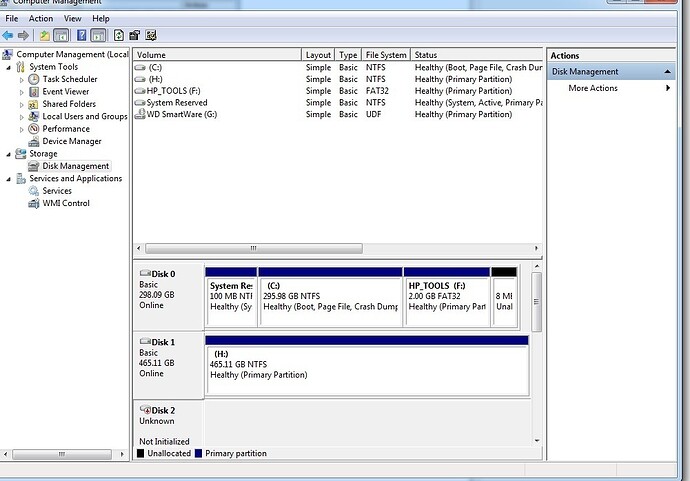
Task: Click the Services gear icon in tree
Action: point(33,191)
